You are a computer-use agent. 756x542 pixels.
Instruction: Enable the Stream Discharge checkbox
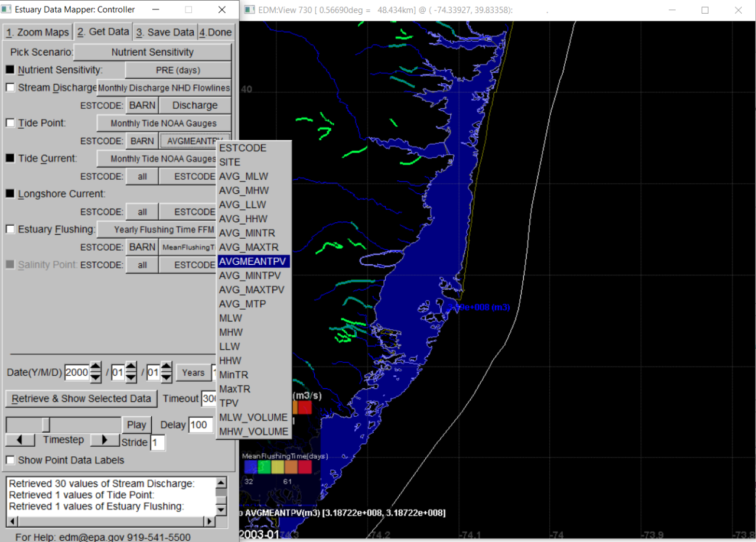coord(9,87)
